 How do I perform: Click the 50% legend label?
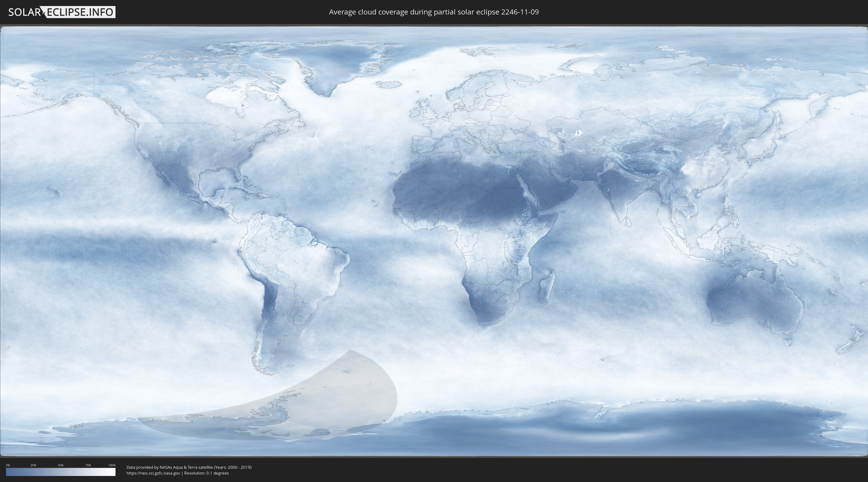61,465
